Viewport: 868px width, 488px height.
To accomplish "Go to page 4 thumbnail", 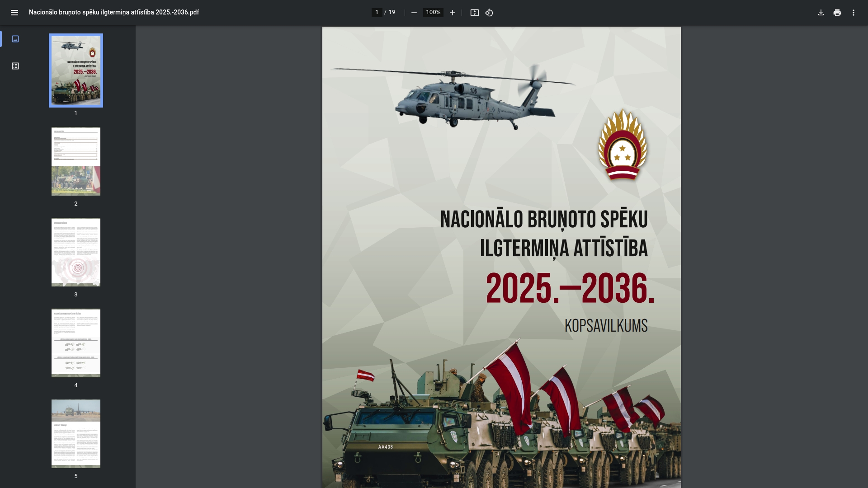I will [76, 343].
